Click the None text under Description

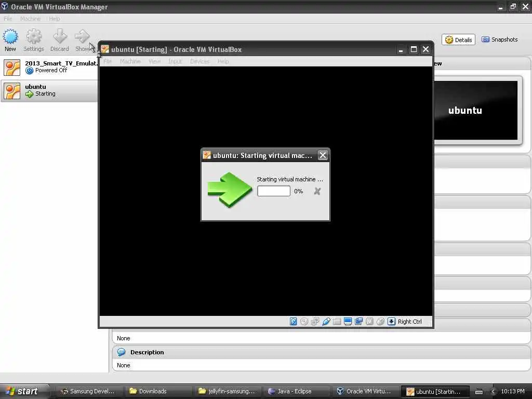tap(124, 365)
